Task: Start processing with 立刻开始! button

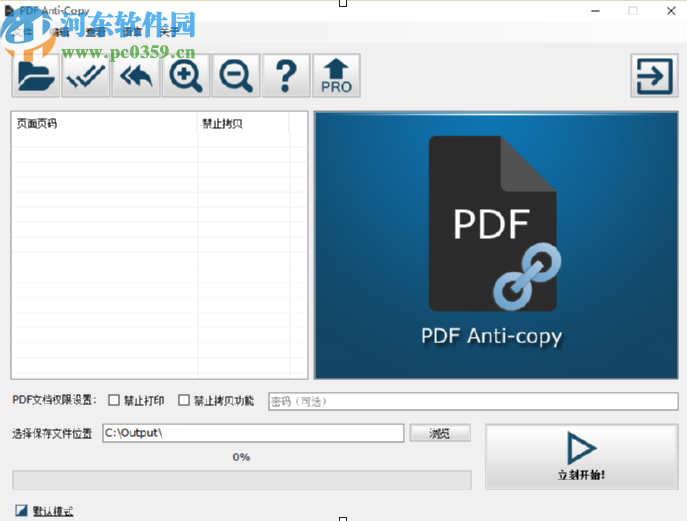Action: click(x=581, y=457)
